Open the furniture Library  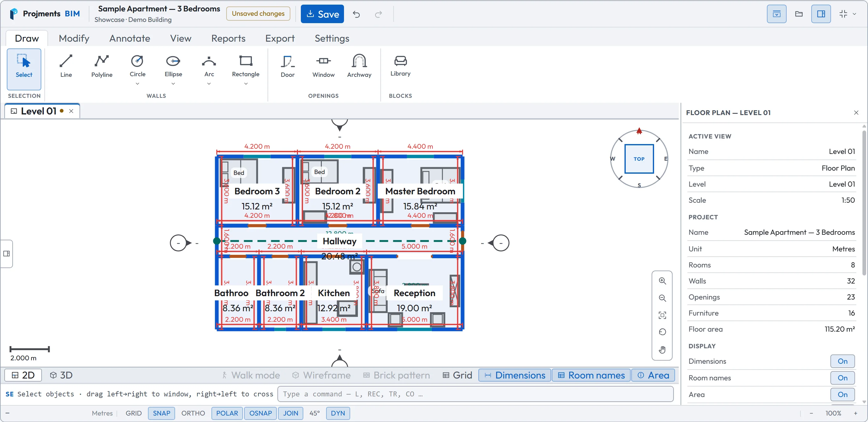coord(400,66)
